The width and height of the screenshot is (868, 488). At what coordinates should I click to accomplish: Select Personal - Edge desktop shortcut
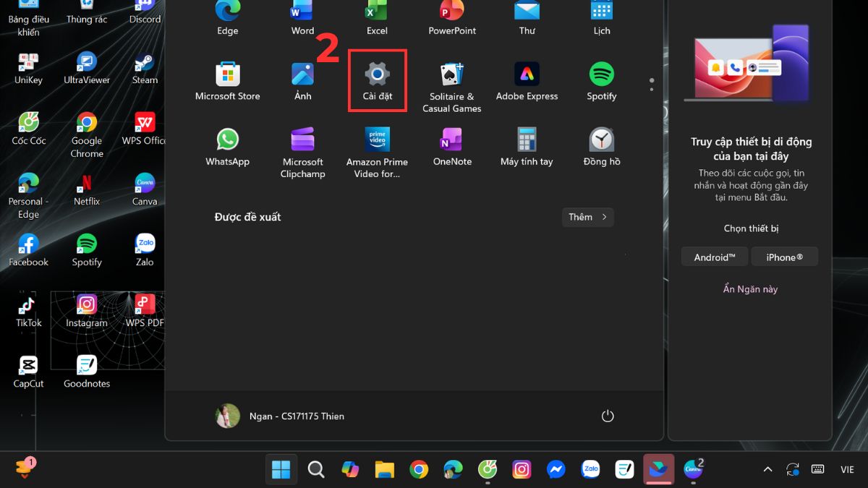coord(28,195)
